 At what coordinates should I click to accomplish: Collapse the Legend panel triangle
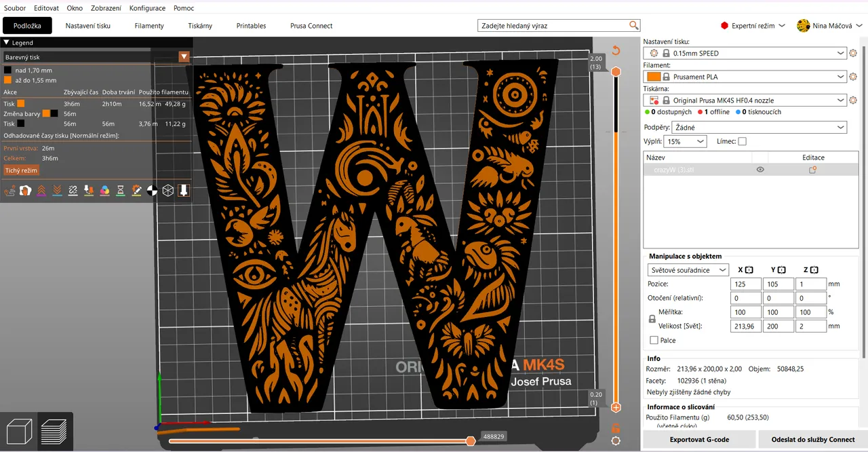6,43
